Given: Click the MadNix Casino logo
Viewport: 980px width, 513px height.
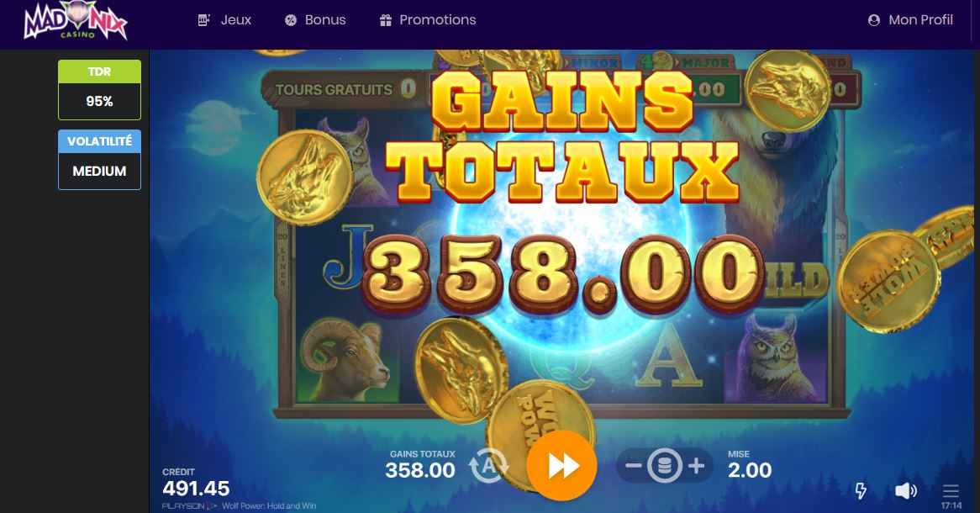Looking at the screenshot, I should tap(76, 24).
